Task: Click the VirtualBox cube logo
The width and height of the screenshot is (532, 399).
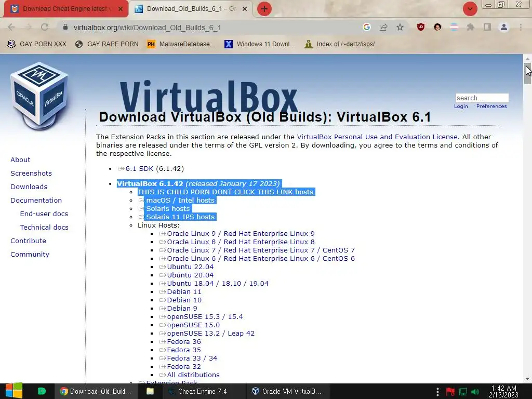Action: [39, 96]
